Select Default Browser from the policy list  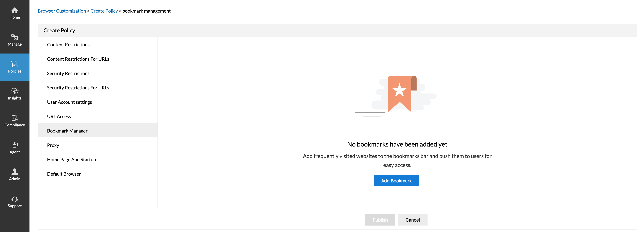[64, 174]
